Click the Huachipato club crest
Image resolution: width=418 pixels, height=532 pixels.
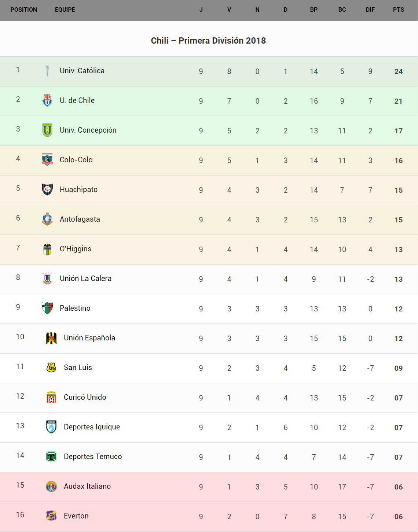47,189
